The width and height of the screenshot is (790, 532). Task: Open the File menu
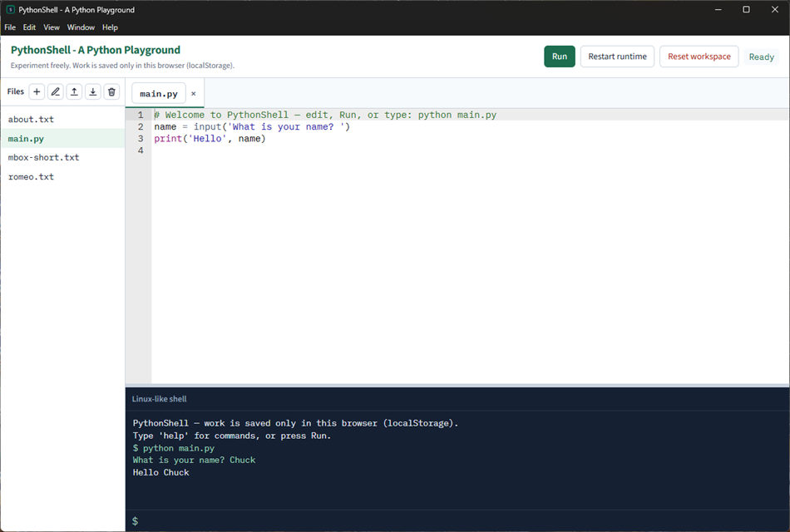[10, 27]
